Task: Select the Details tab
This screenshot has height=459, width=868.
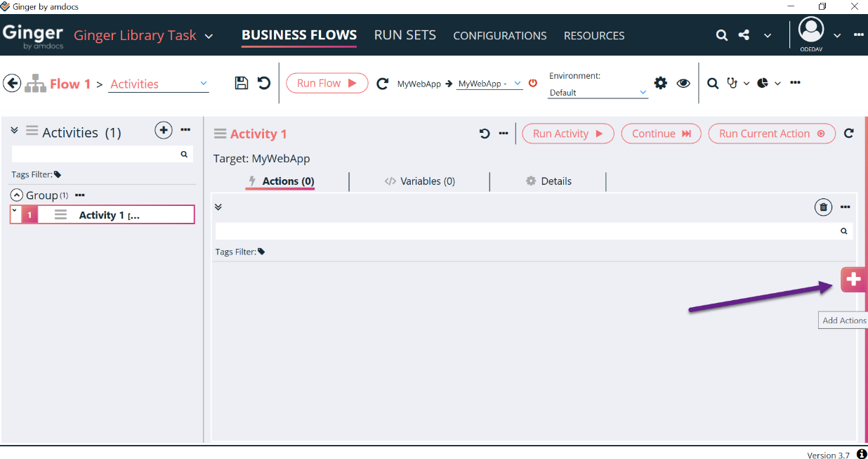Action: [548, 181]
